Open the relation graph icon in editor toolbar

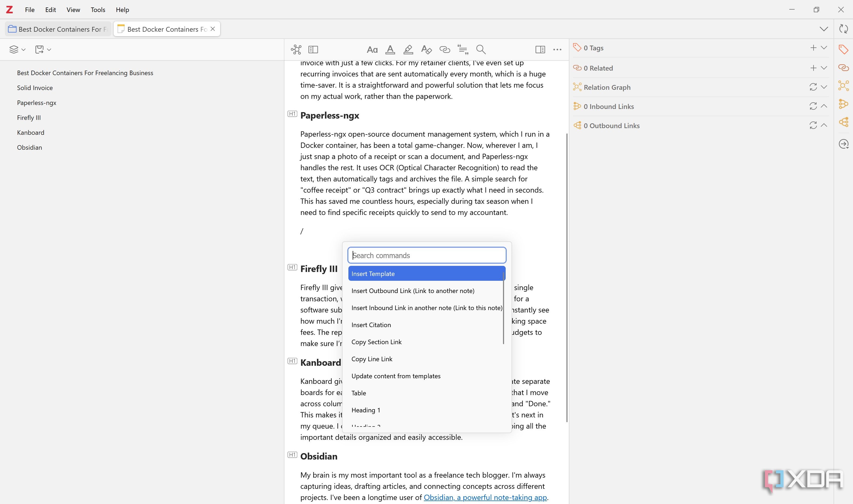coord(296,50)
